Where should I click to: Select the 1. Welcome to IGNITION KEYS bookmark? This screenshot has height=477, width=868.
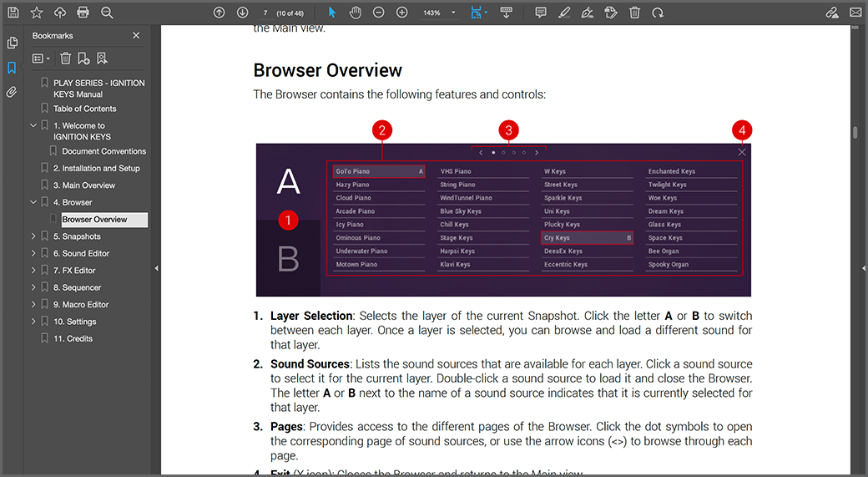[82, 131]
